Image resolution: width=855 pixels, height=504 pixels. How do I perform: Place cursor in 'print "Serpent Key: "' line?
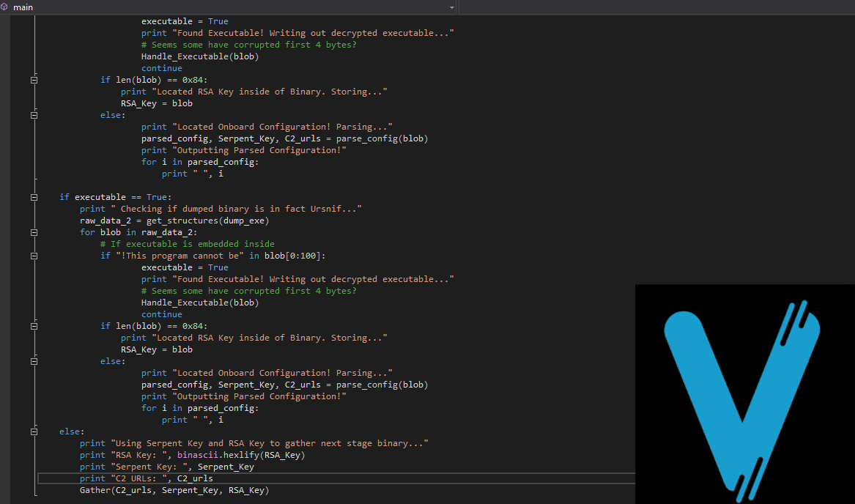[166, 467]
